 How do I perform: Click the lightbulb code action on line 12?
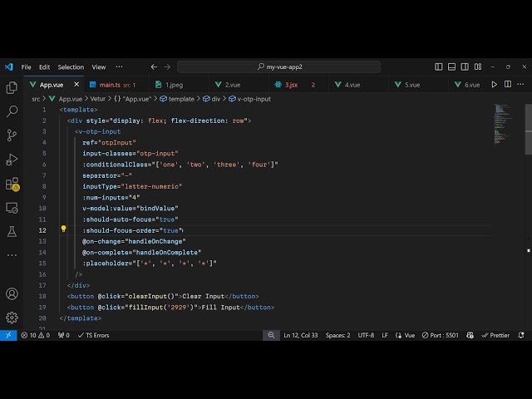pos(63,229)
